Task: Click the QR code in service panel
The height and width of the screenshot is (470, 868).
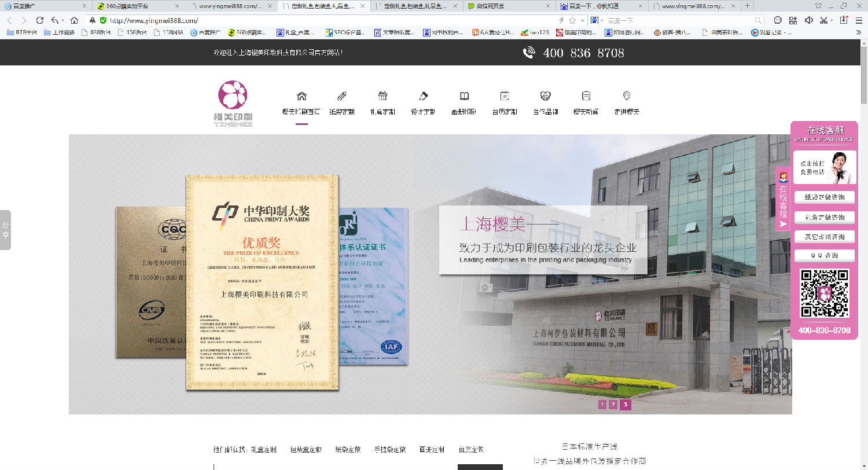Action: 824,293
